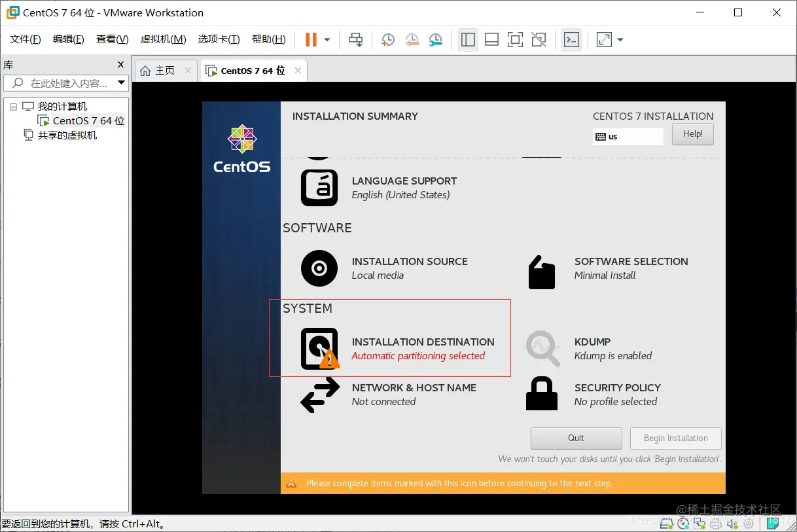Screen dimensions: 797x532
Task: Toggle Unity mode icon in toolbar
Action: (539, 40)
